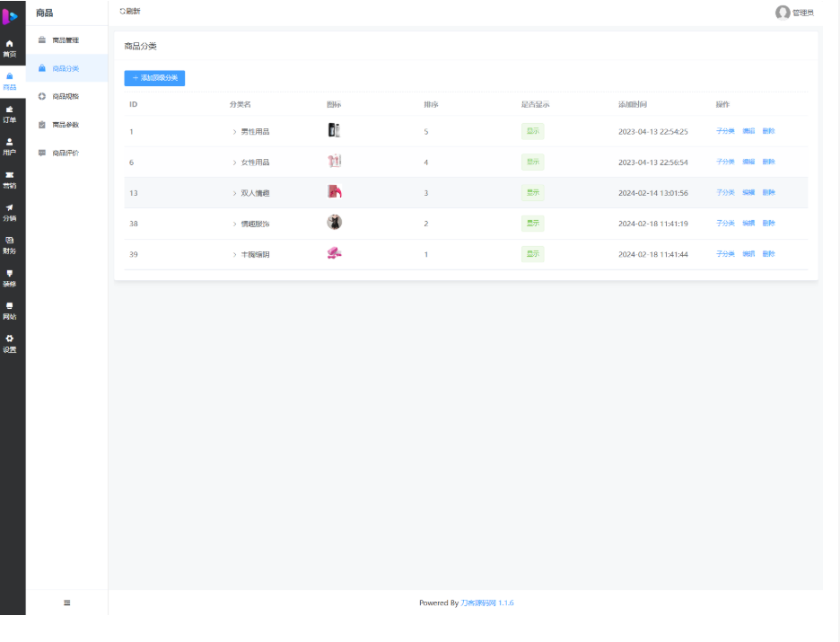The width and height of the screenshot is (840, 642).
Task: Open 分销 section in the sidebar
Action: [x=10, y=213]
